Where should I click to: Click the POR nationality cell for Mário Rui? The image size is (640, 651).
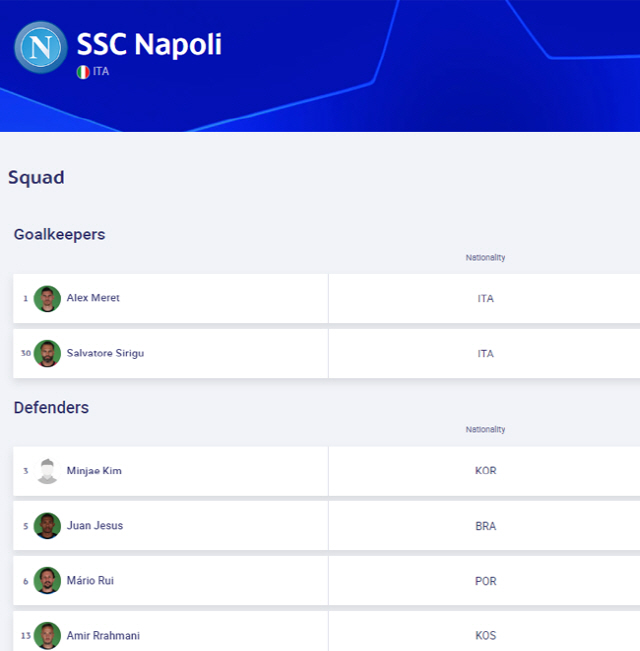click(486, 581)
